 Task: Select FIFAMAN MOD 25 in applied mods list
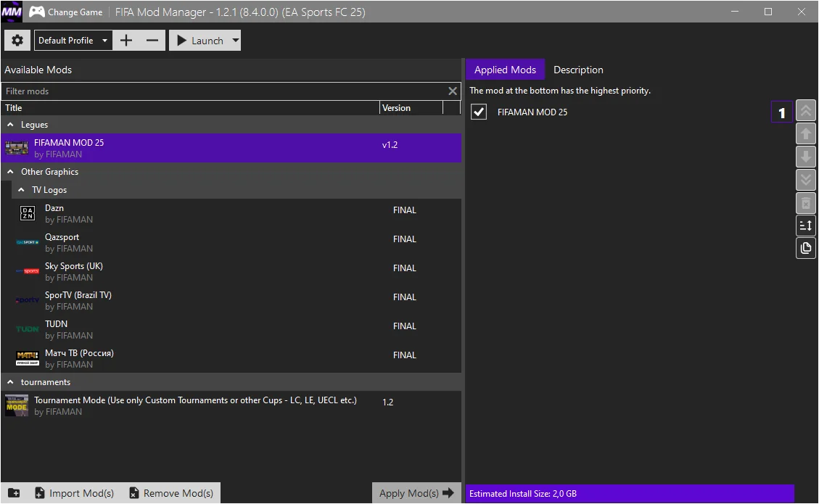coord(630,112)
